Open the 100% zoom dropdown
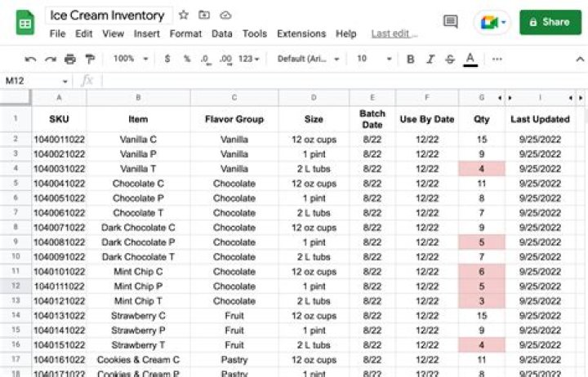Screen dimensions: 588x377 [x=131, y=60]
